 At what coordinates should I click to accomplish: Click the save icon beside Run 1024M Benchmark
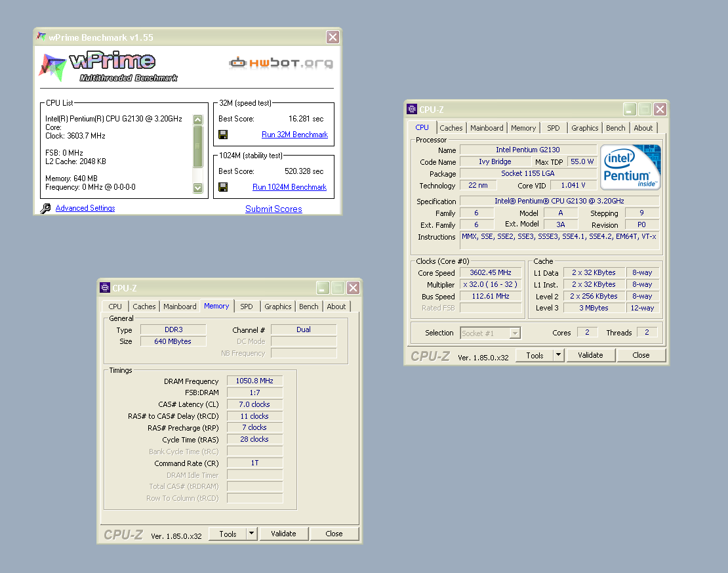223,187
